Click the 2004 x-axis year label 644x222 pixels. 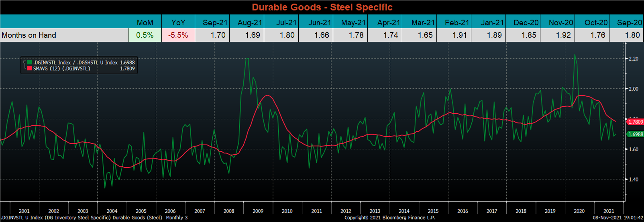tap(112, 211)
